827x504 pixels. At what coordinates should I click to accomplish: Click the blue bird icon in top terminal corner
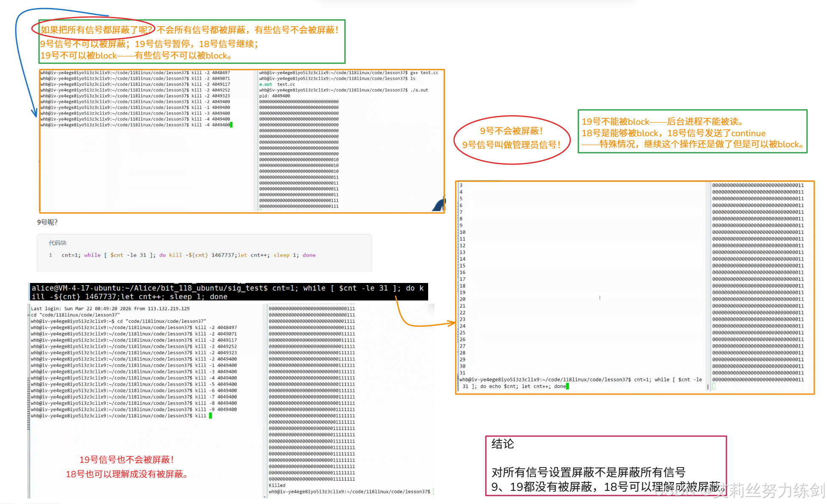coord(440,204)
